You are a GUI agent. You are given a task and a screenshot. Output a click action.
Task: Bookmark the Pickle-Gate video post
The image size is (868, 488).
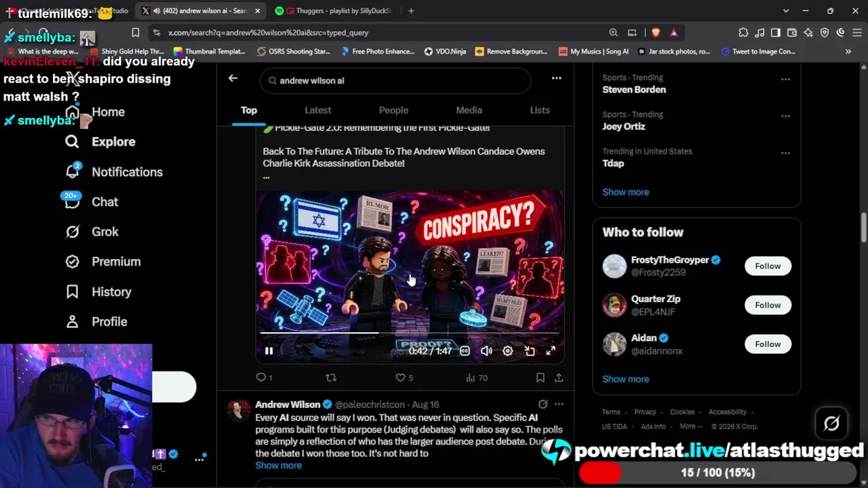click(x=540, y=378)
